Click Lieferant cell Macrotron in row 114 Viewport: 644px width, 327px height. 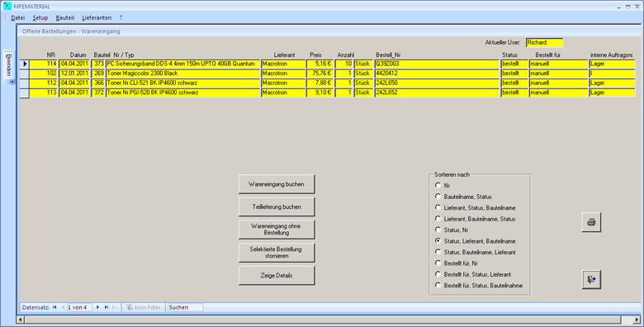283,64
